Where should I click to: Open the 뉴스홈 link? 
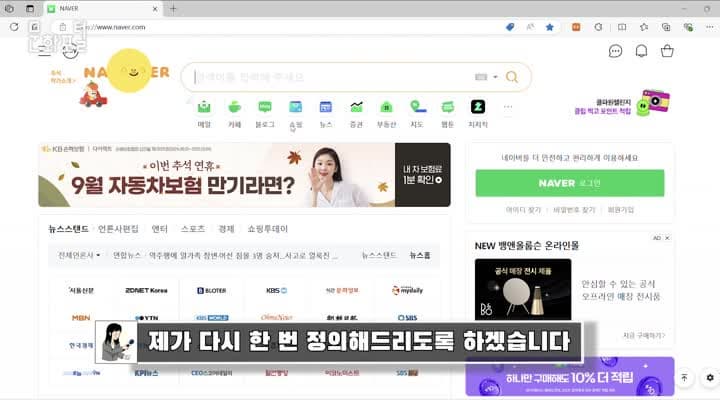pyautogui.click(x=420, y=255)
